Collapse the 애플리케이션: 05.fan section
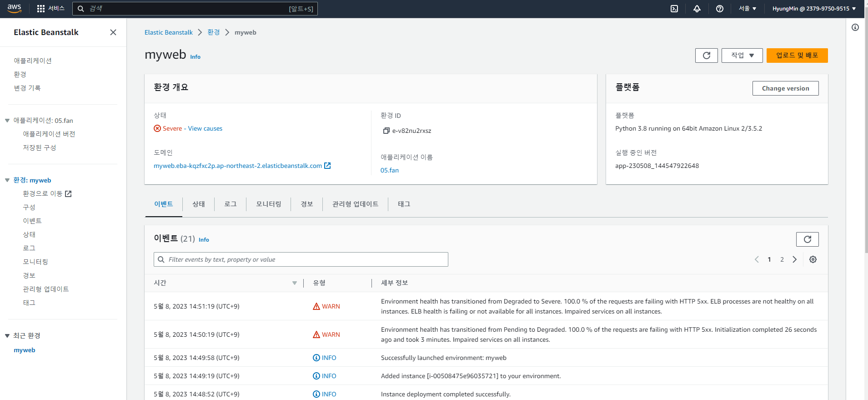Screen dimensions: 868x400 coord(7,121)
